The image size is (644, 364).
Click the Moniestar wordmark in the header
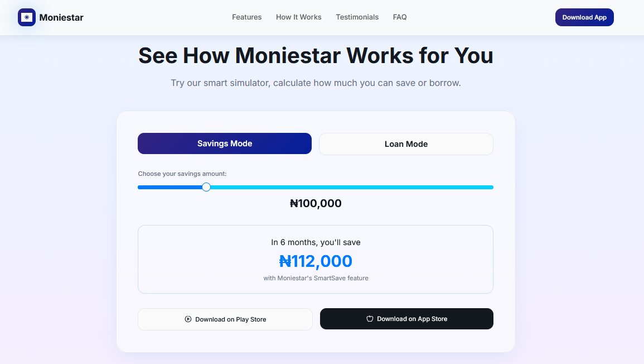62,17
